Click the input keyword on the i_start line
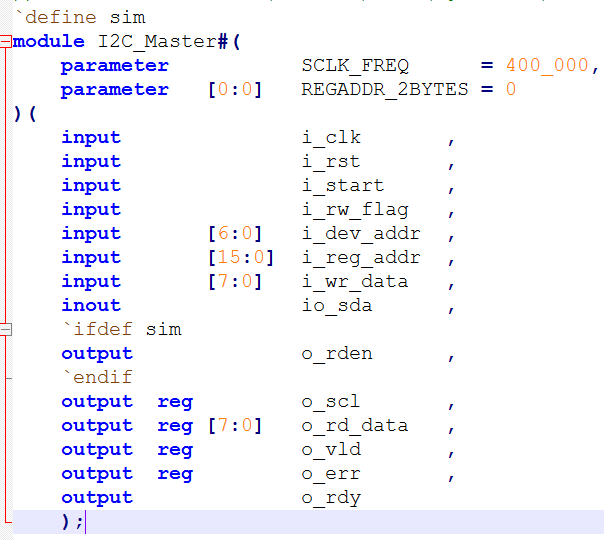Viewport: 604px width, 540px height. [x=91, y=186]
